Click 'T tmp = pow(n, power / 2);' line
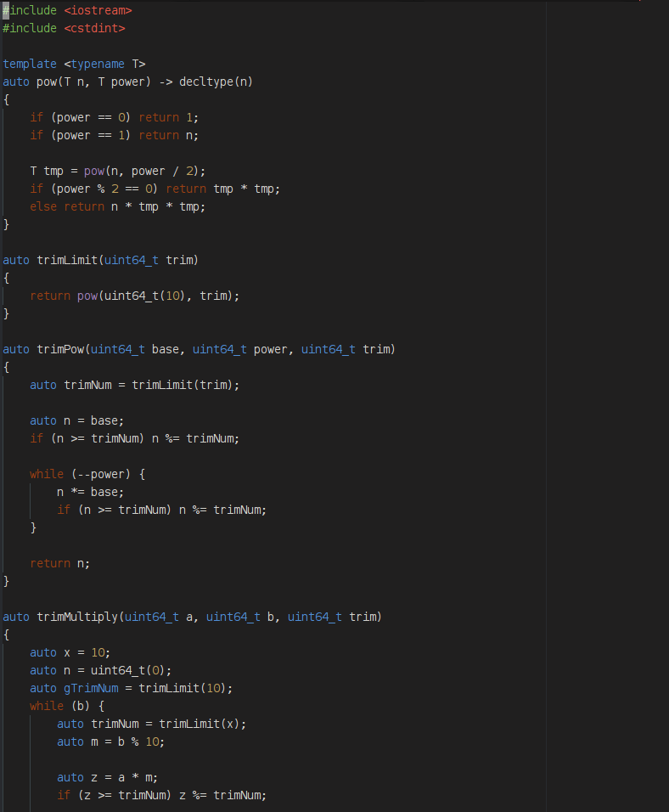This screenshot has height=812, width=669. click(117, 171)
